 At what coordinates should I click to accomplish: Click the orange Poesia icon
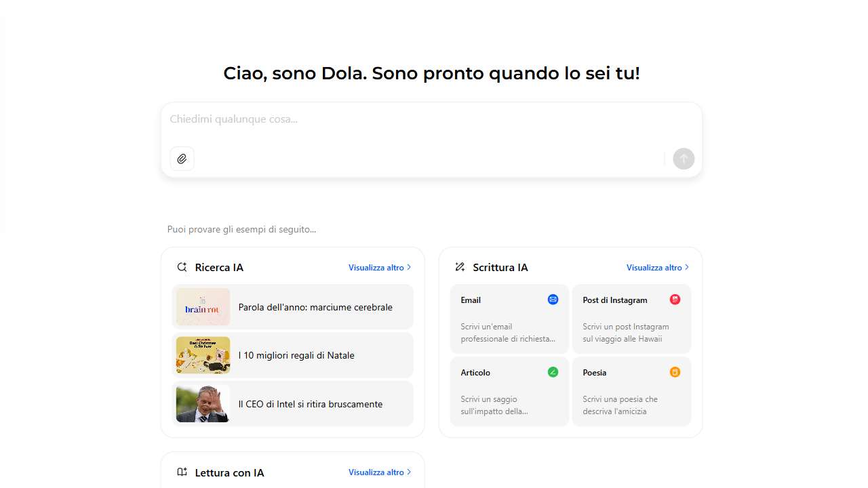[675, 372]
